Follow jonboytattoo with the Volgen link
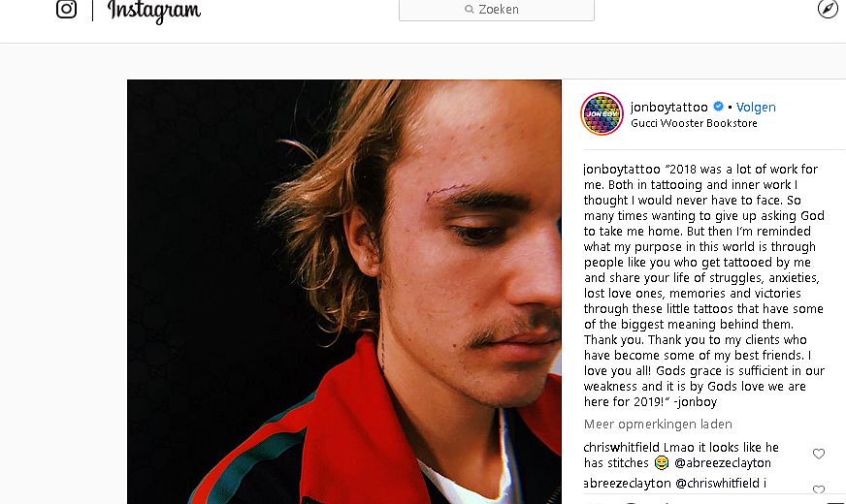846x504 pixels. [x=756, y=108]
